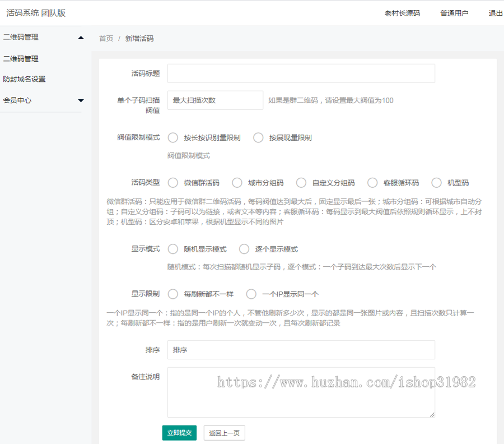This screenshot has height=444, width=504.
Task: Click 返回上一页 to go back
Action: (x=224, y=433)
